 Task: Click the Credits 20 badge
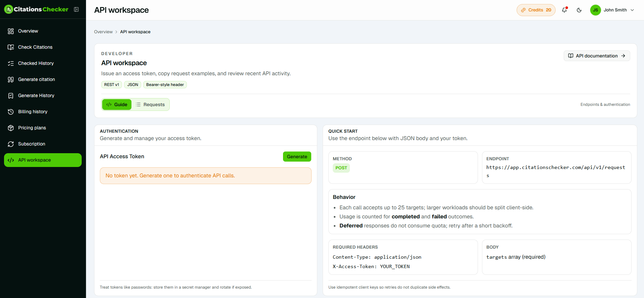[536, 10]
